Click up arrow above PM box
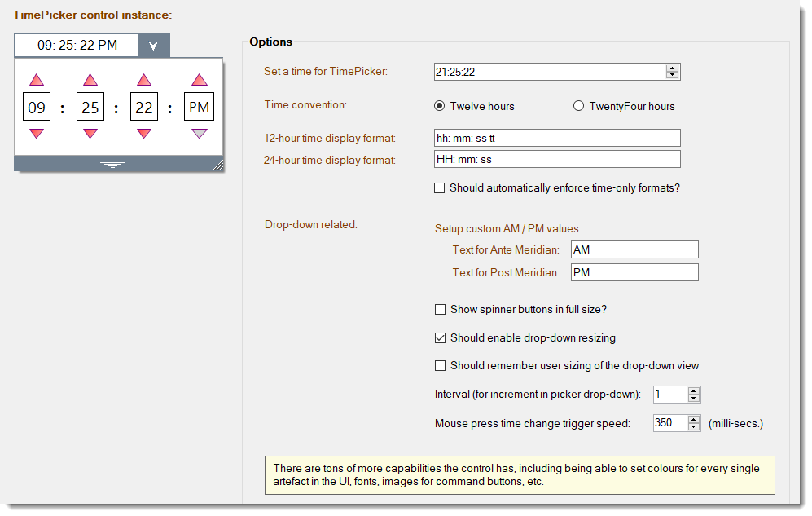 pos(200,80)
